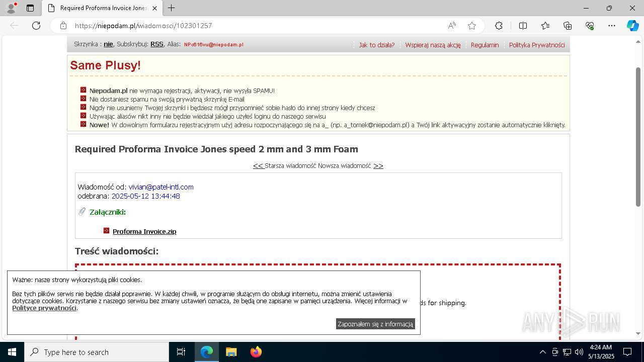Open the volume tray icon

[579, 352]
